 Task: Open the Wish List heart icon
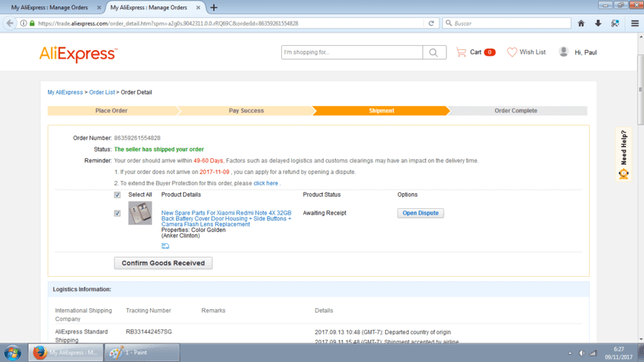point(512,52)
